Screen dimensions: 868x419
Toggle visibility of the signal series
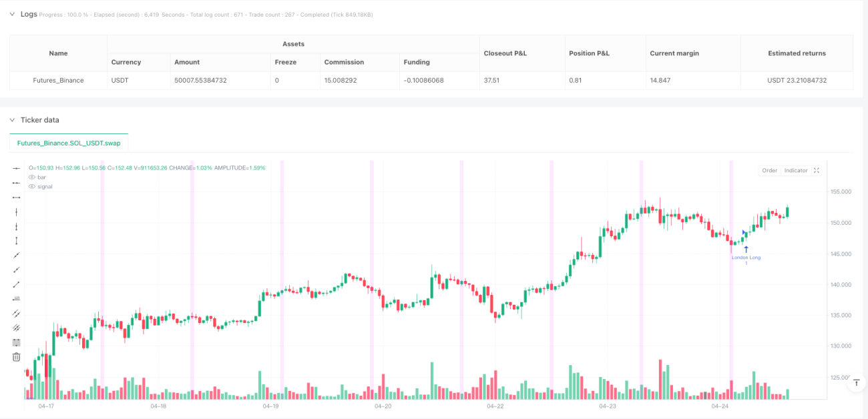point(31,186)
